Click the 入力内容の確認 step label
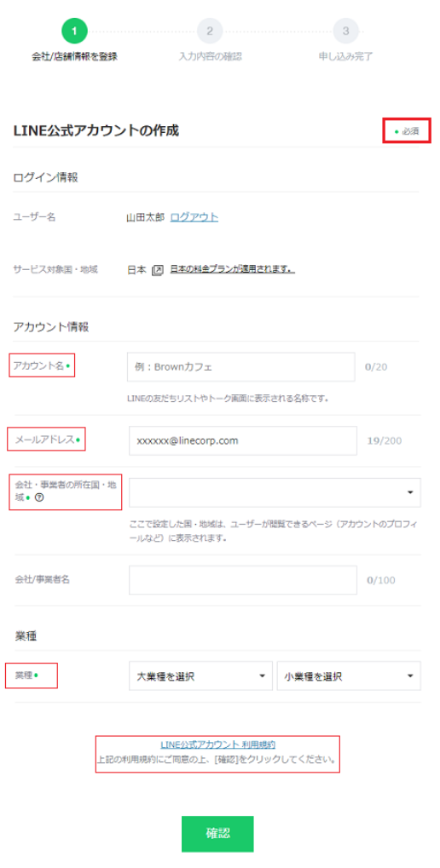 [x=211, y=56]
